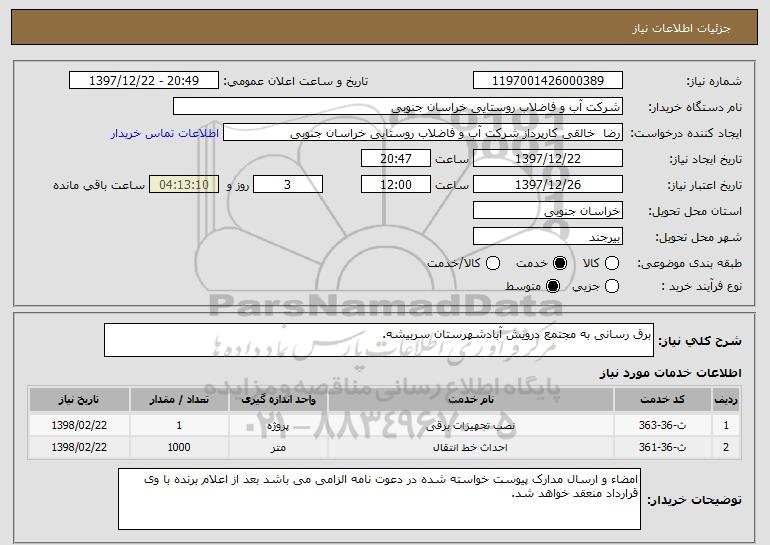
Task: Open the اطلاعات تماس خریدار link
Action: point(165,134)
